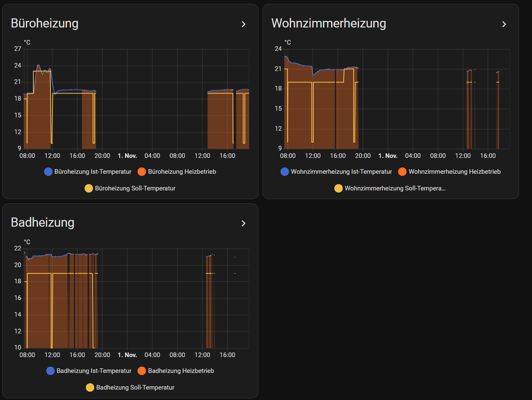532x400 pixels.
Task: Toggle Wohnzimmerheizung Soll-Tempera... yellow legend dot
Action: [x=339, y=188]
